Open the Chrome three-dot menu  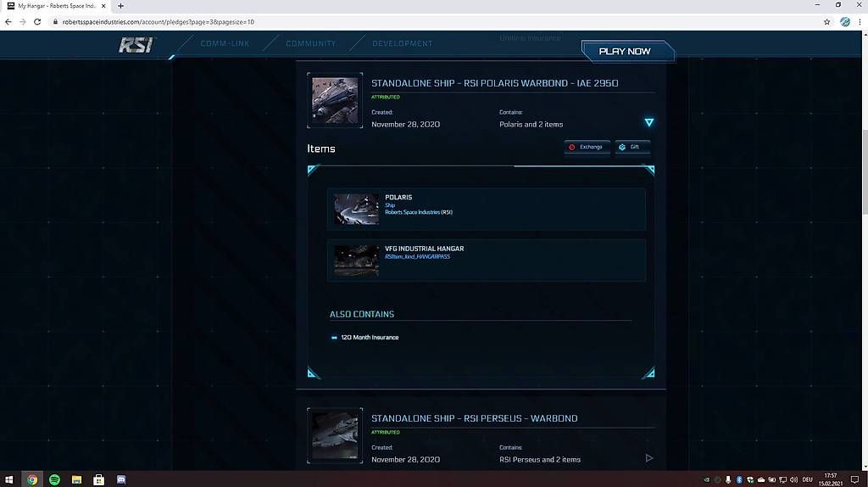pyautogui.click(x=860, y=22)
